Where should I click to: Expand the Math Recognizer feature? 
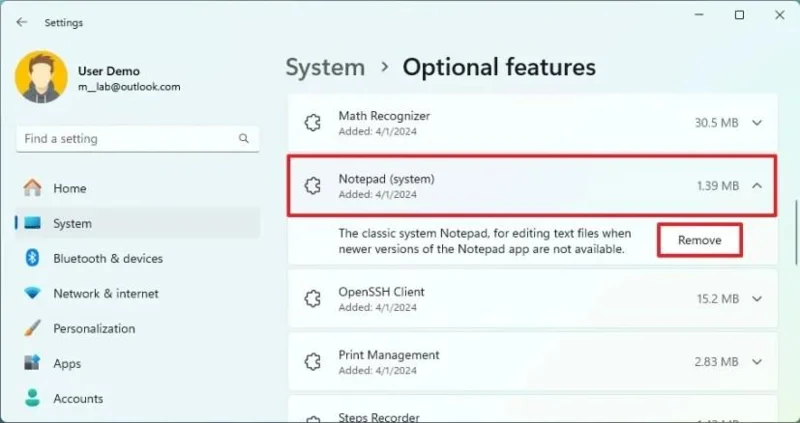point(757,123)
